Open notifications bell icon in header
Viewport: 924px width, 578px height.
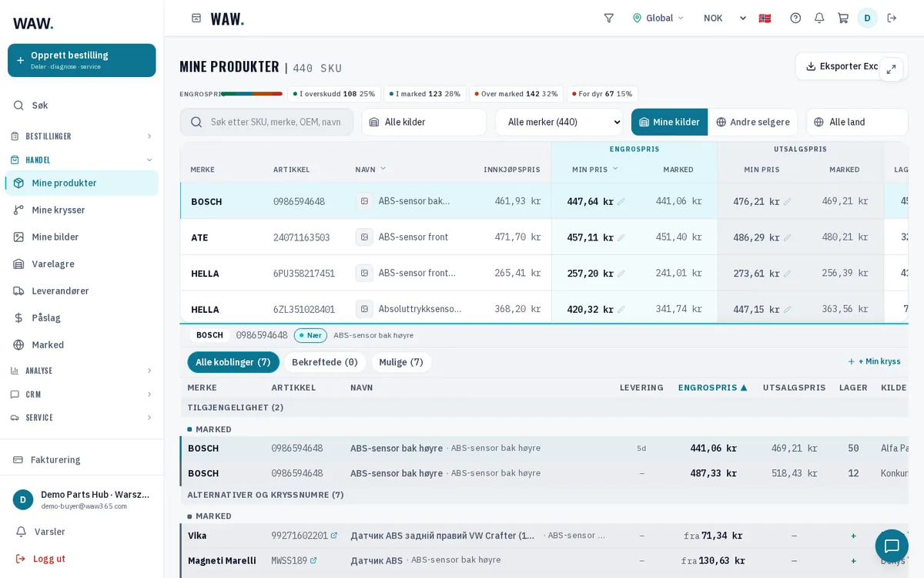(819, 18)
